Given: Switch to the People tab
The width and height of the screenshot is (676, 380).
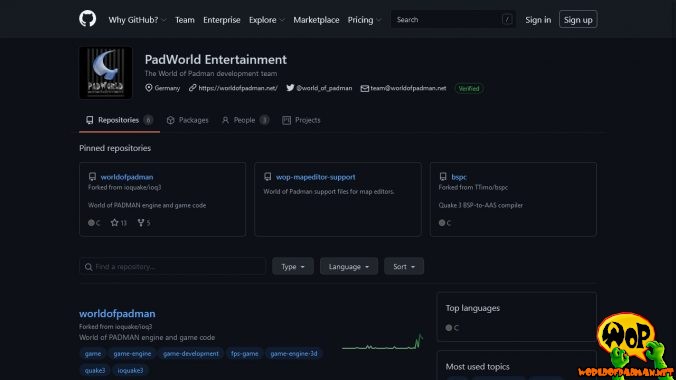Looking at the screenshot, I should point(245,120).
